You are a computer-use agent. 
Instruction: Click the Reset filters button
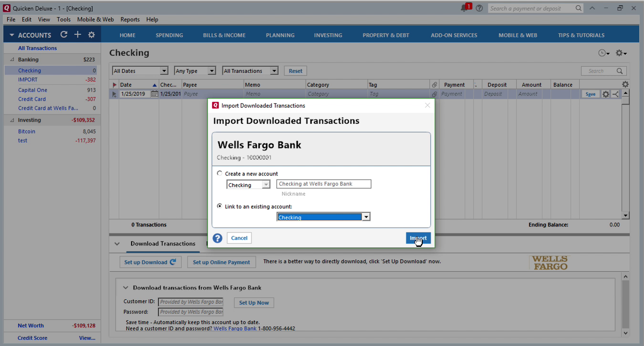(x=295, y=71)
